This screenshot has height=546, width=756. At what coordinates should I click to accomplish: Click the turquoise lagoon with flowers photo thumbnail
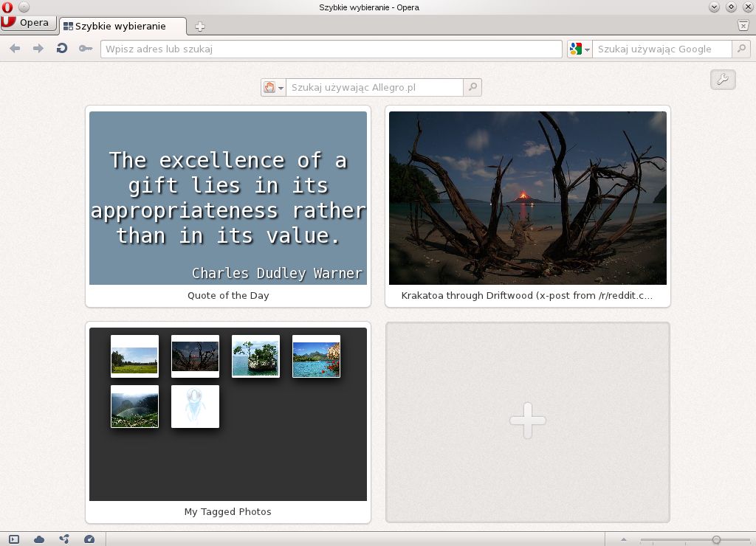[x=316, y=356]
